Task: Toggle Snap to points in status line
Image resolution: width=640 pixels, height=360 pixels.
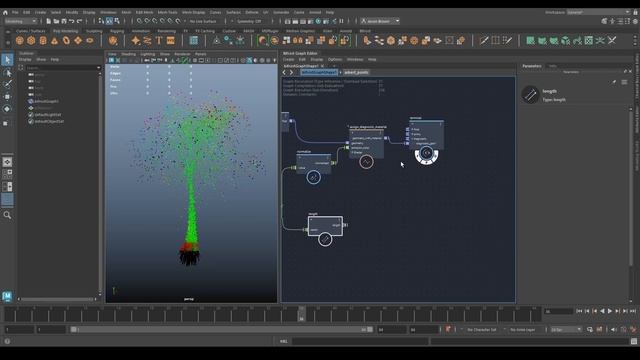Action: pyautogui.click(x=155, y=21)
